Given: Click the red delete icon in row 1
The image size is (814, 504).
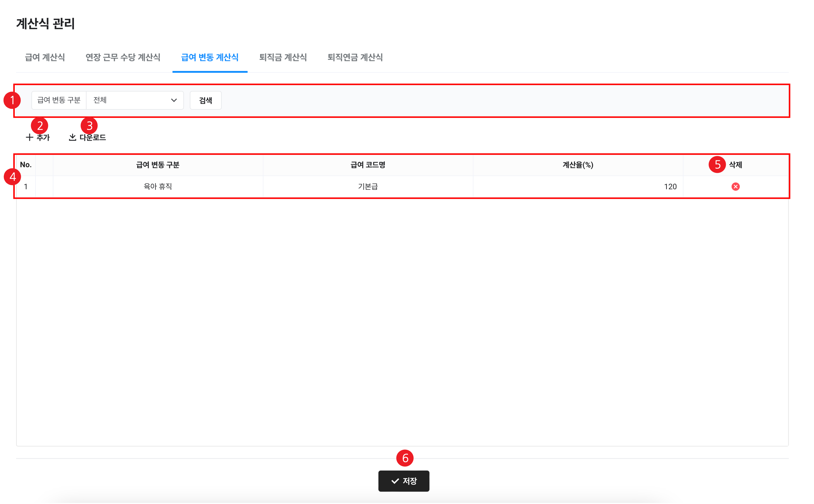Looking at the screenshot, I should pyautogui.click(x=735, y=187).
